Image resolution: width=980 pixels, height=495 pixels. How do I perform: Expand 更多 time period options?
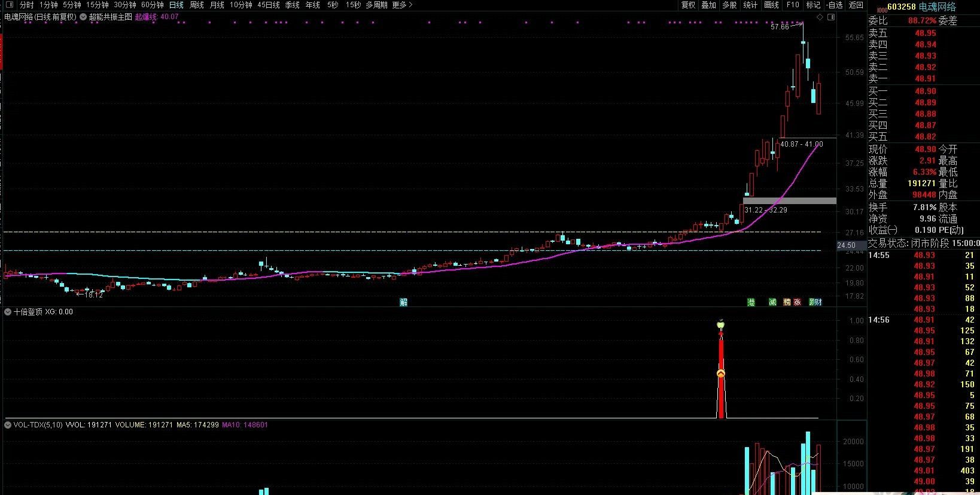tap(402, 5)
